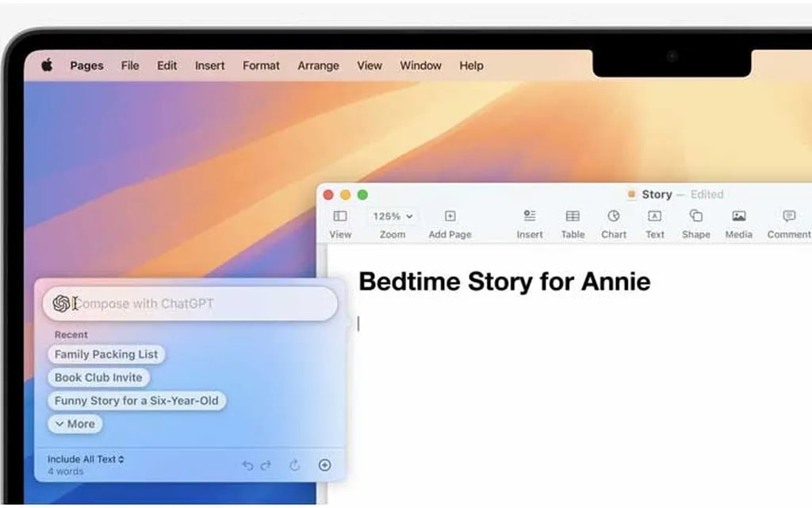The width and height of the screenshot is (812, 508).
Task: Add a Text box from toolbar
Action: 654,216
